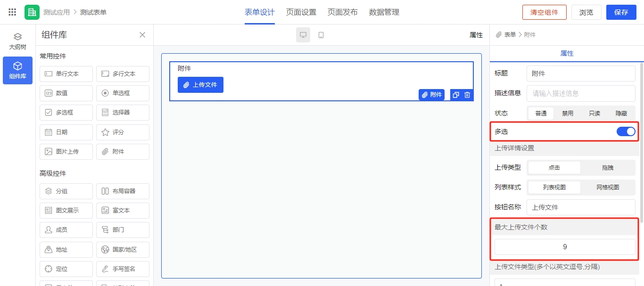The image size is (644, 286).
Task: Add a multi-line text (多行文本) control
Action: [x=123, y=74]
